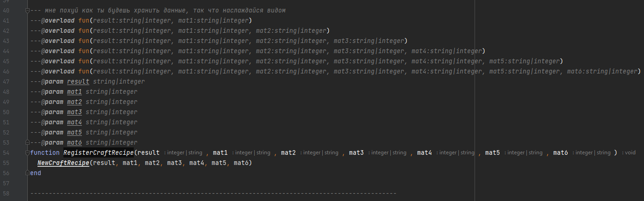Click the type hint after the mat6 parameter
This screenshot has width=644, height=201.
[592, 153]
